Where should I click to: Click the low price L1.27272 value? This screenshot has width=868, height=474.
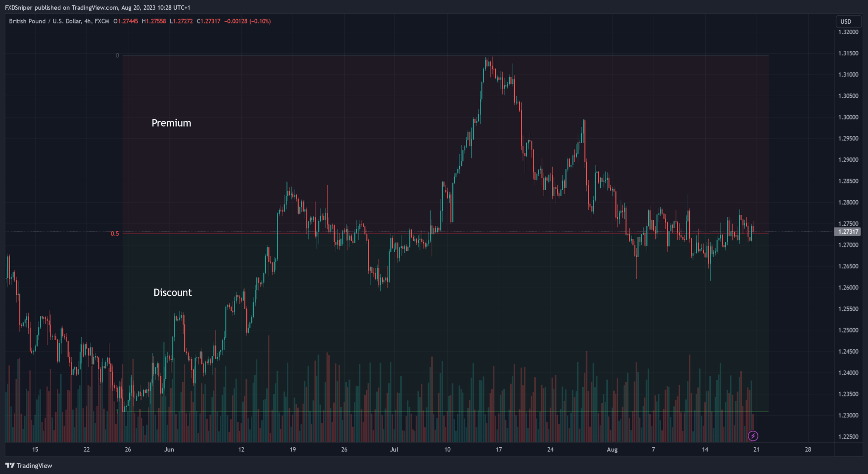(181, 21)
